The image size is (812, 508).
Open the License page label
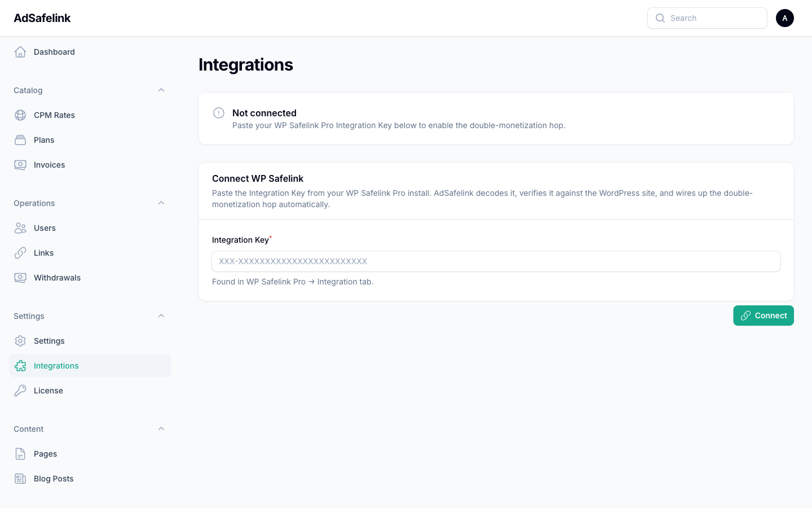tap(48, 391)
